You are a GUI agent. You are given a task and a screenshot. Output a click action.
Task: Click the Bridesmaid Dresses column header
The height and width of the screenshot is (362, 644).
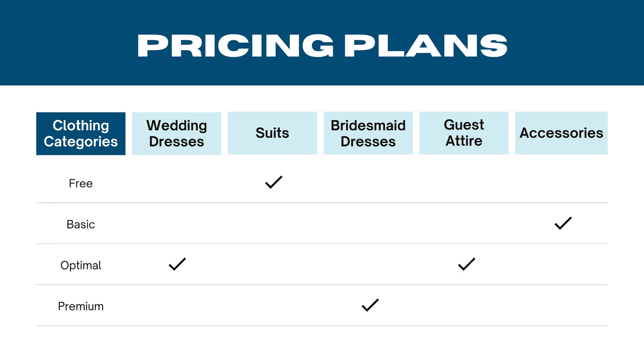[368, 133]
